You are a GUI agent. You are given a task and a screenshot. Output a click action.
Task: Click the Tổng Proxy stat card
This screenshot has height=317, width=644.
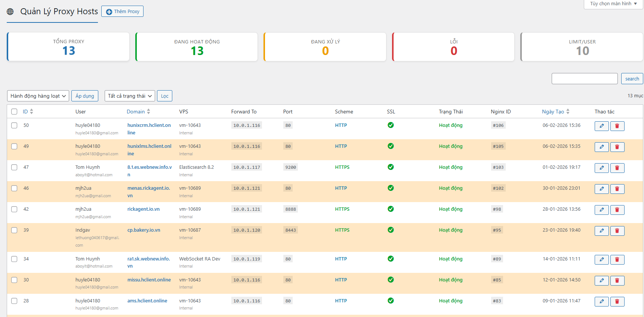pyautogui.click(x=68, y=47)
